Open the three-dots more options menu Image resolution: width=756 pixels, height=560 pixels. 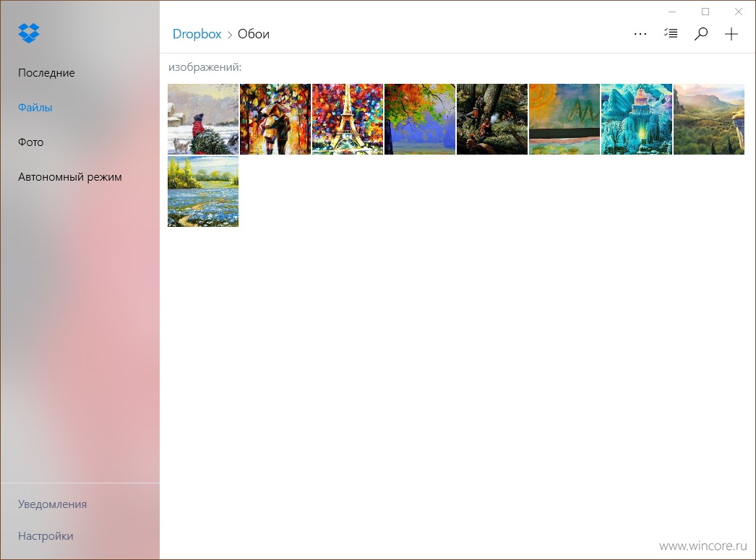click(640, 34)
